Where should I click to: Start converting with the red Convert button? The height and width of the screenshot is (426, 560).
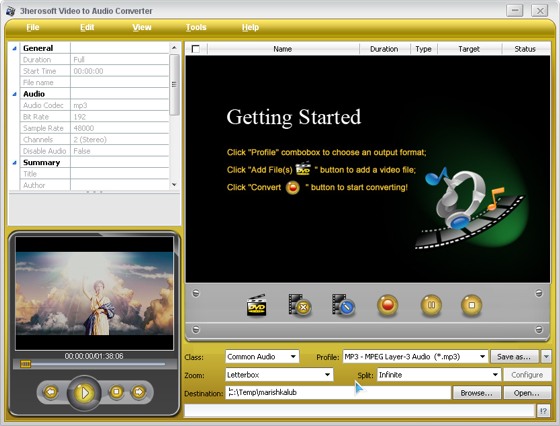pyautogui.click(x=388, y=305)
